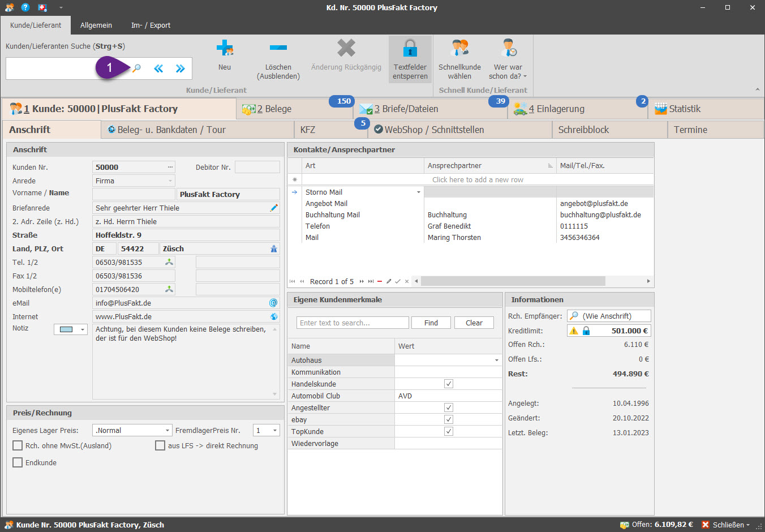Click the eMail @ icon
The width and height of the screenshot is (765, 532).
[273, 303]
